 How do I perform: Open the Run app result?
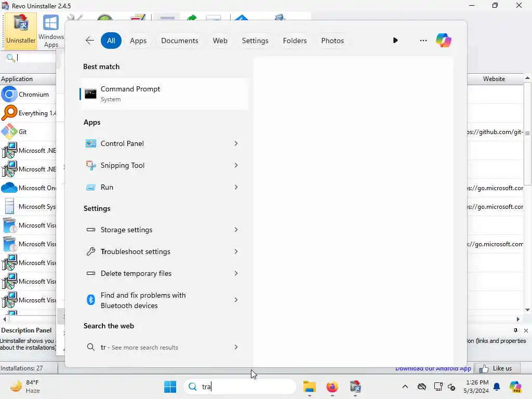click(x=164, y=187)
